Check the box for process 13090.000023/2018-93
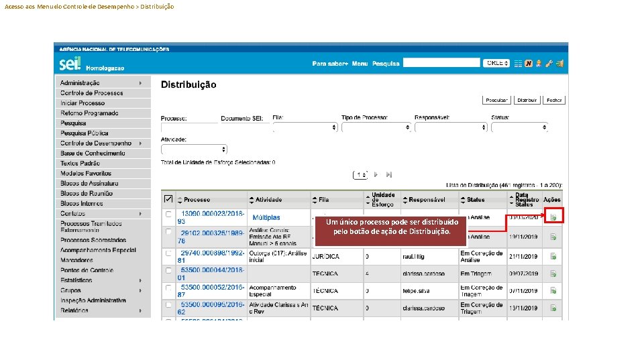Viewport: 644px width, 362px height. (x=168, y=215)
